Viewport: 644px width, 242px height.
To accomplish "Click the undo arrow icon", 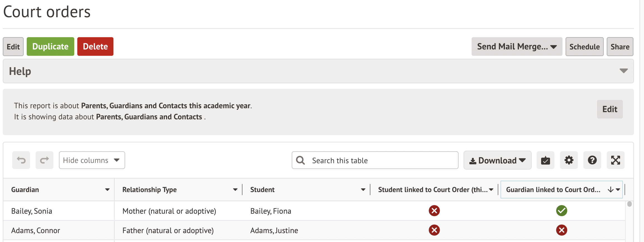I will [21, 160].
